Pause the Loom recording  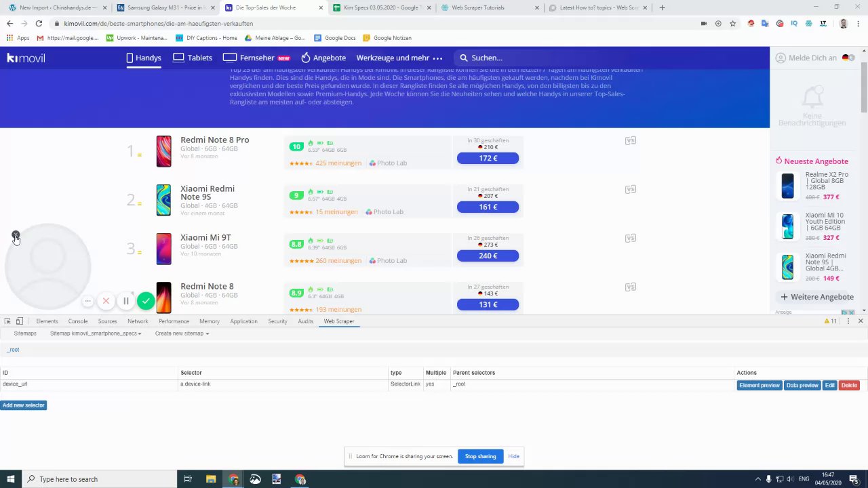pos(125,301)
